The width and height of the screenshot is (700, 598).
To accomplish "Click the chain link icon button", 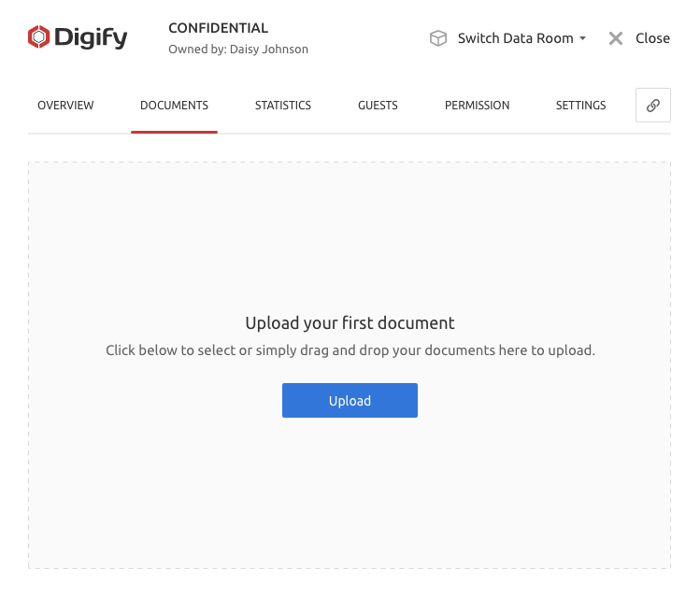I will coord(652,106).
